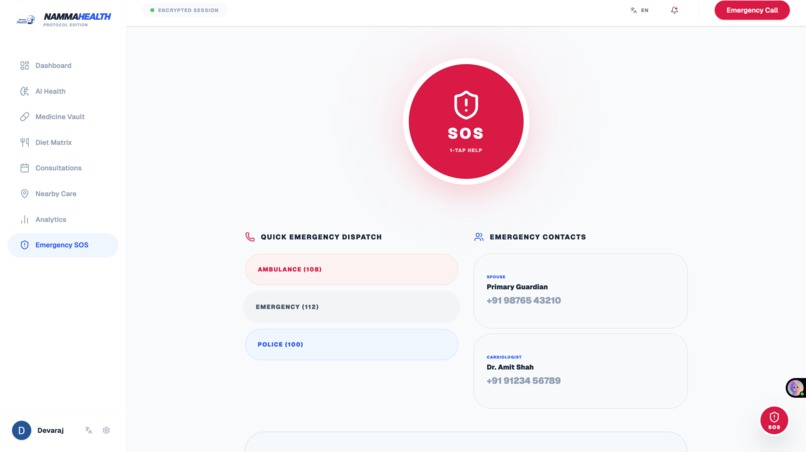The height and width of the screenshot is (452, 806).
Task: Dial Emergency (112)
Action: pos(351,306)
